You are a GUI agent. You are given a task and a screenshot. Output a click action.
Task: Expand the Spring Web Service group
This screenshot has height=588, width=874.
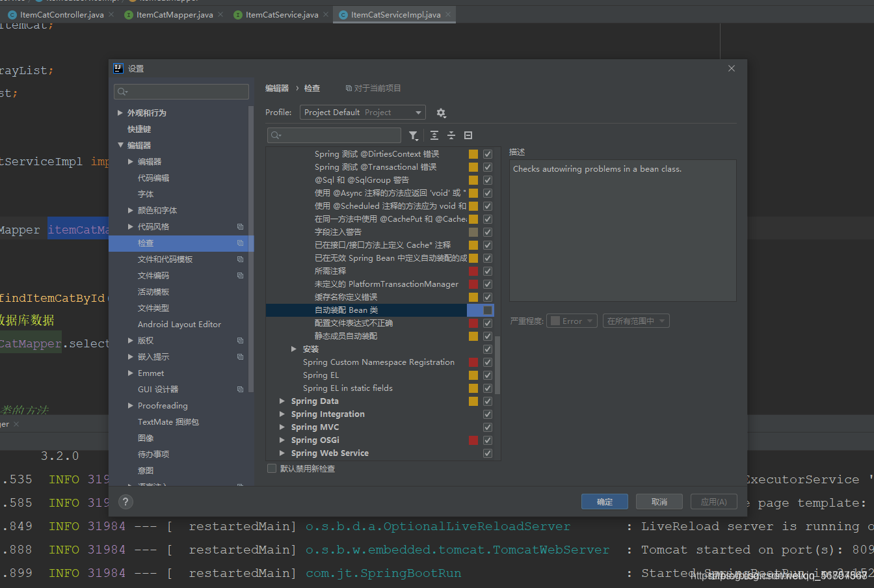pyautogui.click(x=282, y=453)
